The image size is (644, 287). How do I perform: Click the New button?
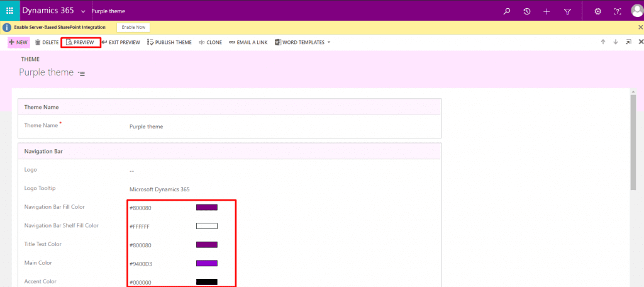click(x=18, y=42)
